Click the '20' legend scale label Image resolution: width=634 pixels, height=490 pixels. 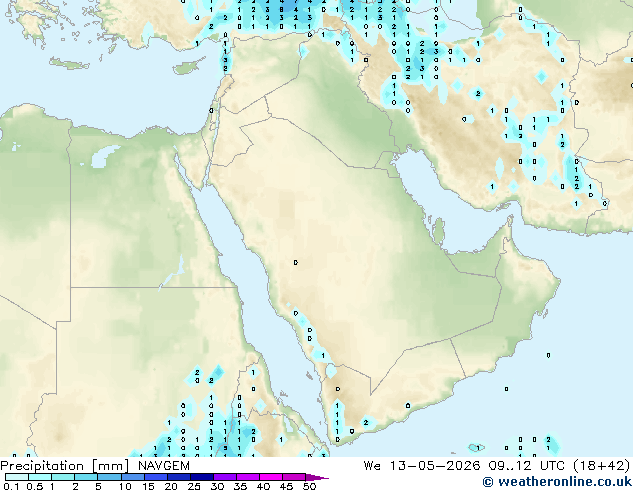[x=171, y=486]
